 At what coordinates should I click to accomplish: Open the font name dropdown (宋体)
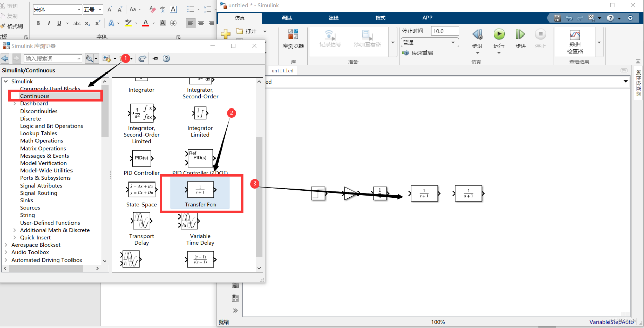[79, 10]
